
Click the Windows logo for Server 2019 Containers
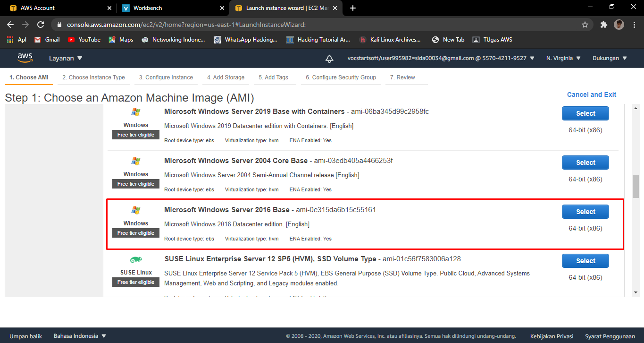[136, 112]
